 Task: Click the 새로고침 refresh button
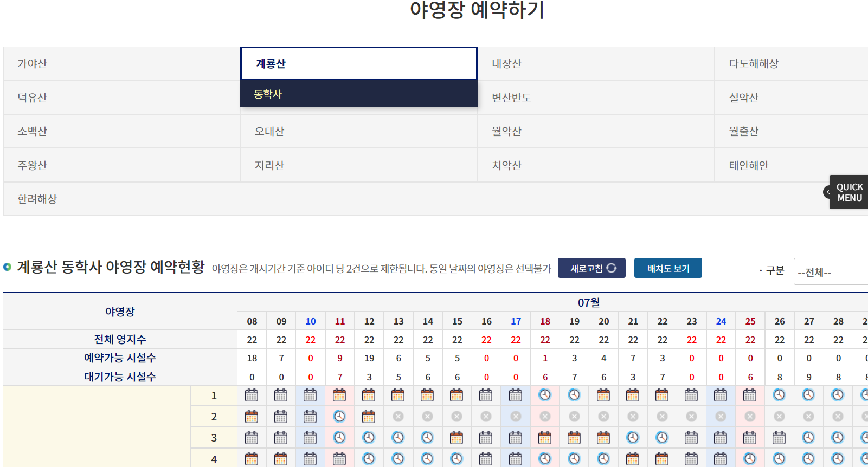591,268
